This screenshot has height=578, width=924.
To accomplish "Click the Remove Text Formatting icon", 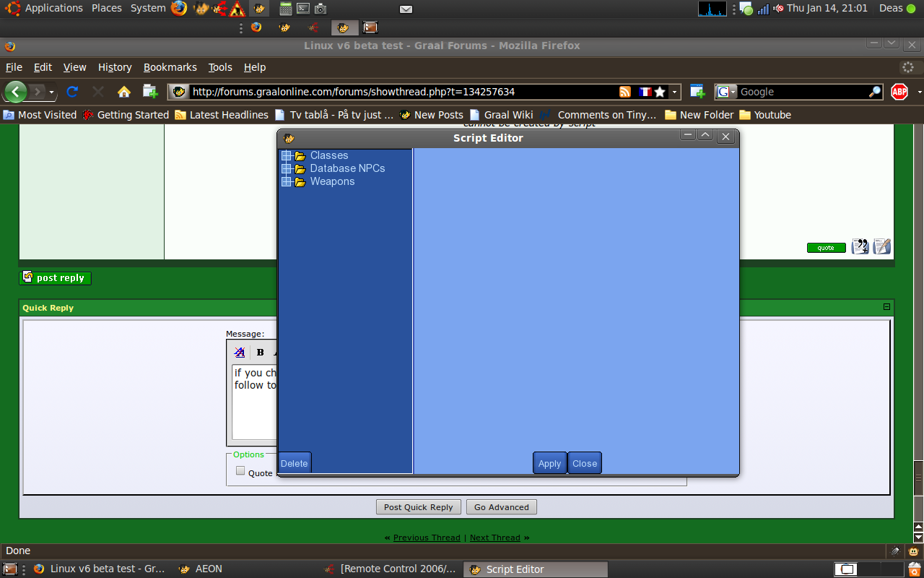I will (x=240, y=353).
